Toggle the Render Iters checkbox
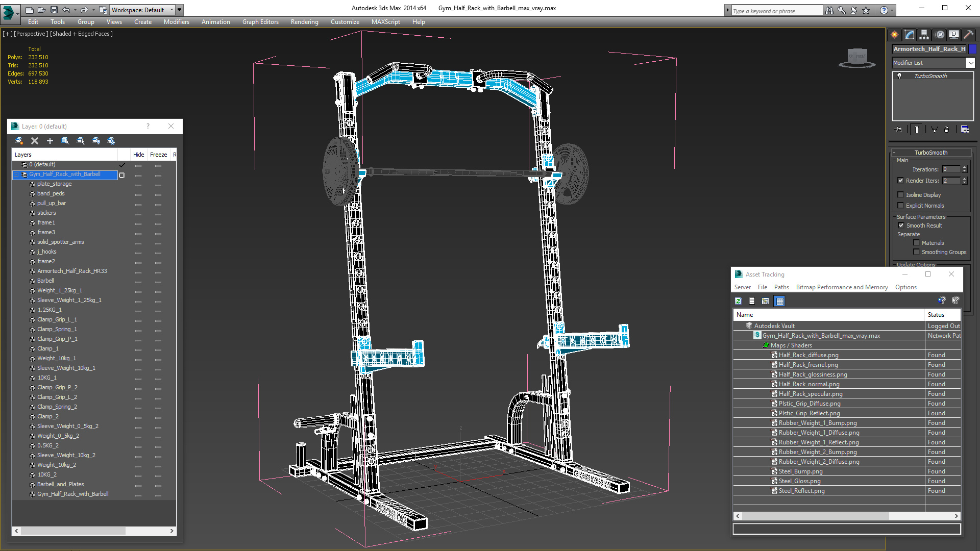This screenshot has height=551, width=980. tap(901, 181)
